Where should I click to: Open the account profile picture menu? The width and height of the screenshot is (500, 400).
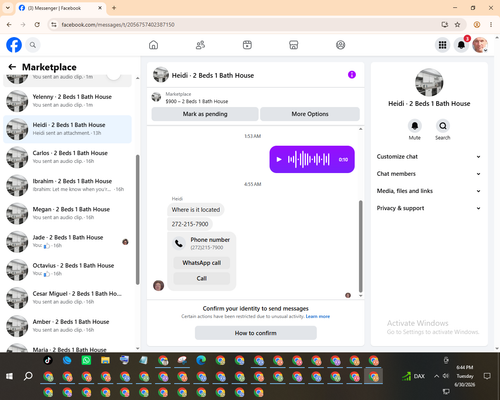coord(480,45)
